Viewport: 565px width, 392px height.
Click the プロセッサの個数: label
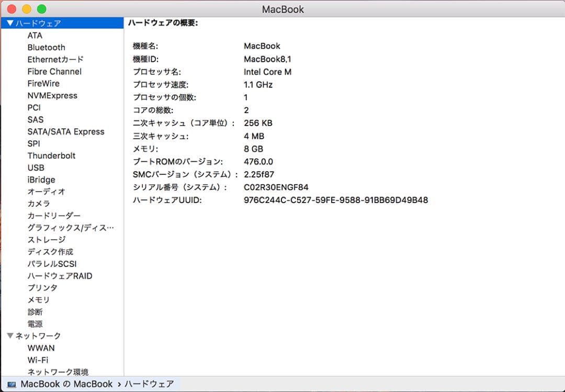164,97
